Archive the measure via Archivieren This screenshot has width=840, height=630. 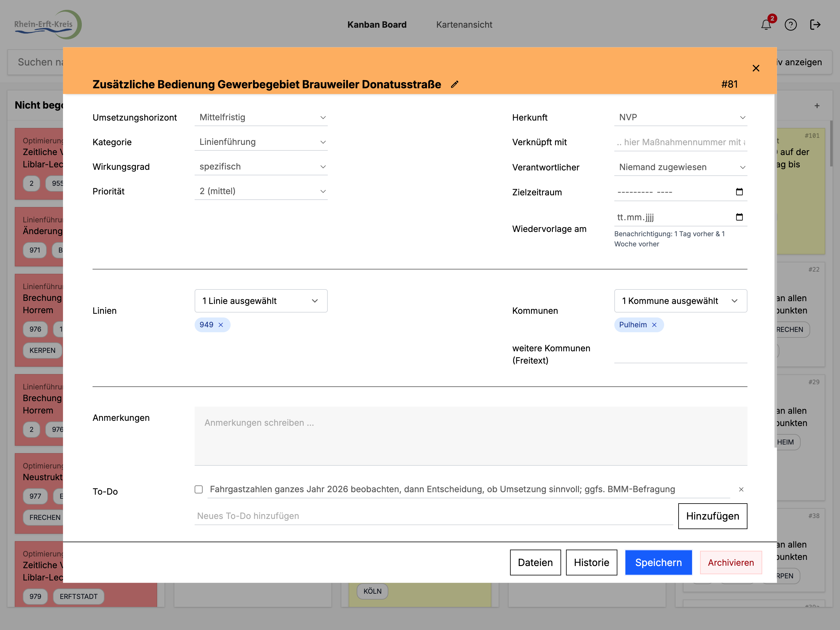click(731, 562)
